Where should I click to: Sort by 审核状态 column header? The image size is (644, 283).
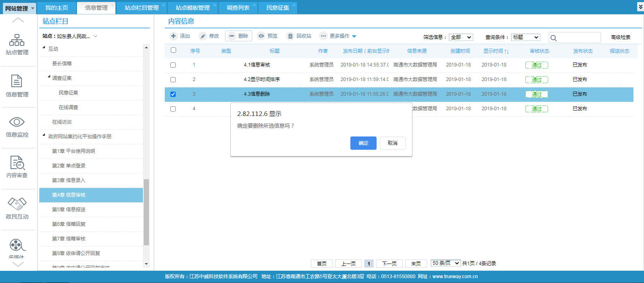(x=540, y=51)
